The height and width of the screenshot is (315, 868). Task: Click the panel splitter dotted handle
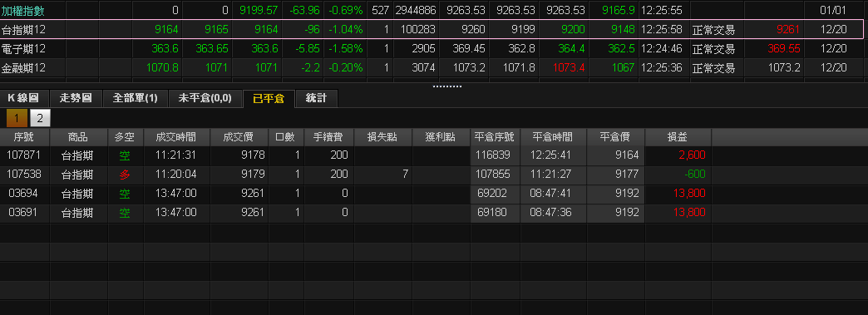(447, 86)
